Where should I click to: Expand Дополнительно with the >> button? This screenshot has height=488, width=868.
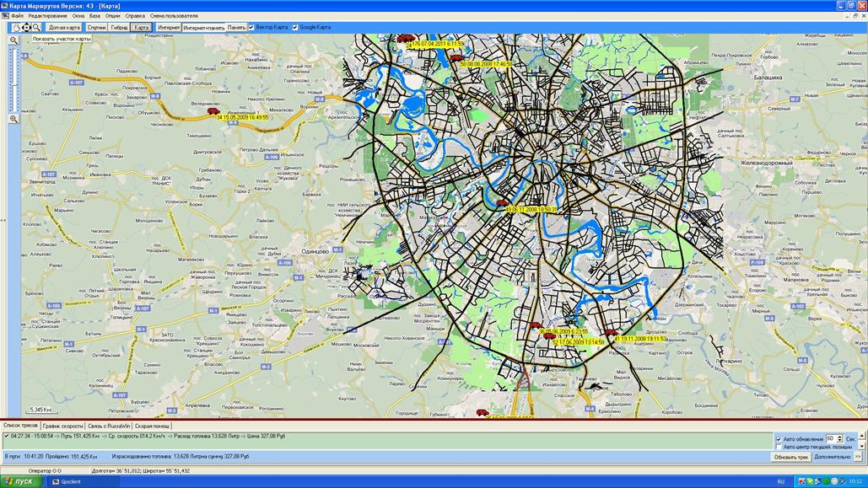858,457
